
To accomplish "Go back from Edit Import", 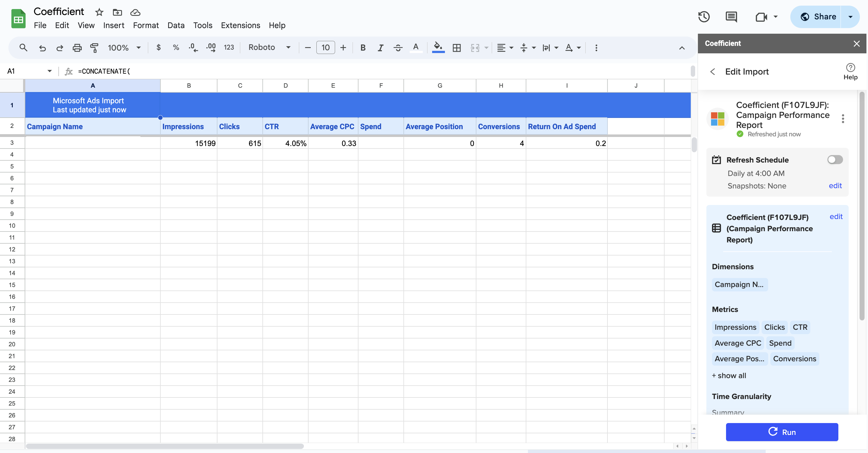I will pos(712,71).
